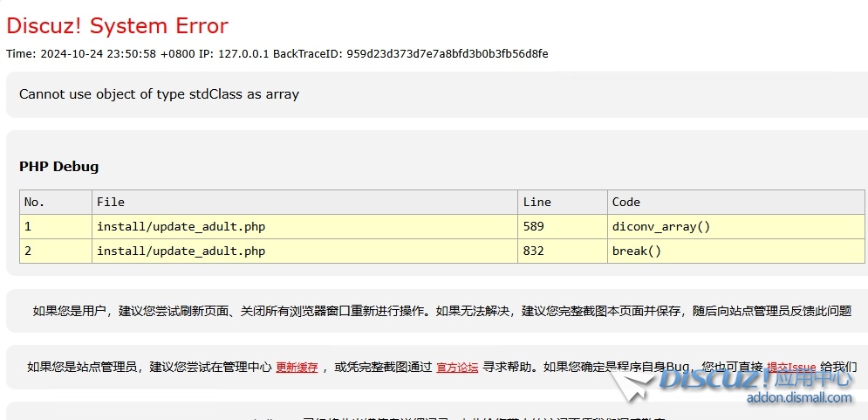Screen dimensions: 868x420
Task: Click the 提交Issue link
Action: 791,368
